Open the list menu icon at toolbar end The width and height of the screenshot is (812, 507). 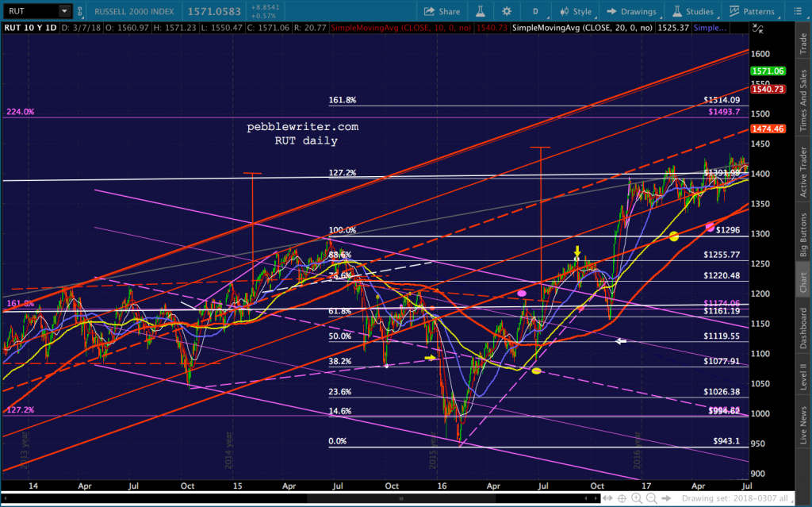point(798,11)
